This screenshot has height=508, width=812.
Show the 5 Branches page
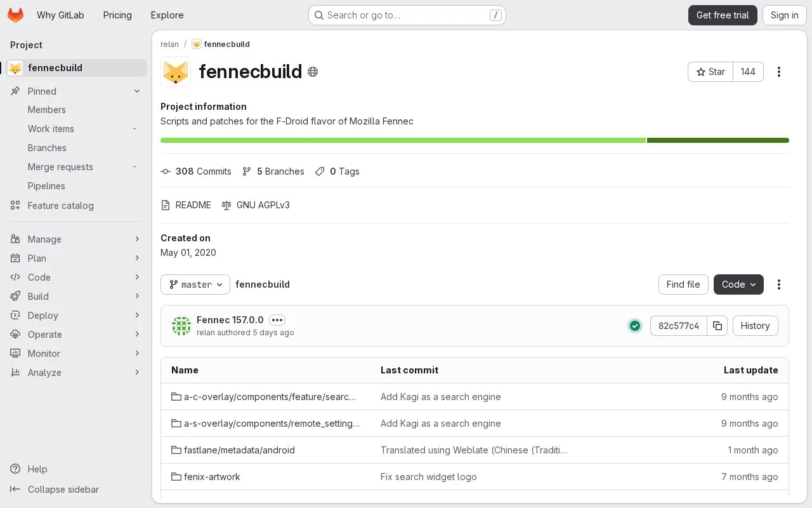[273, 171]
